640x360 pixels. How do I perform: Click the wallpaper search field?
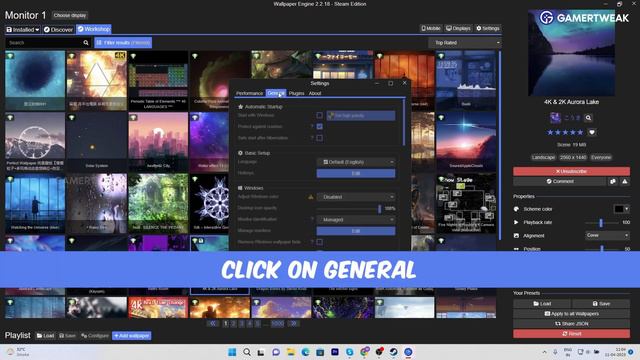click(x=44, y=42)
